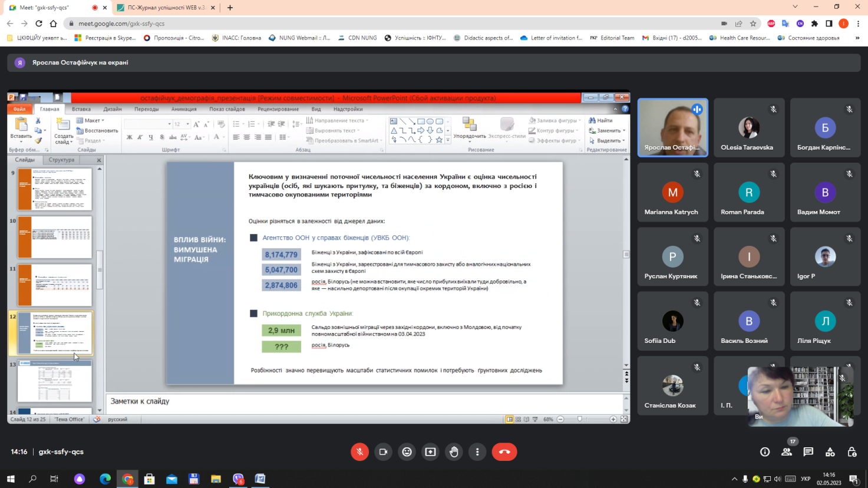Click the Meet address bar URL
This screenshot has height=488, width=868.
click(121, 24)
